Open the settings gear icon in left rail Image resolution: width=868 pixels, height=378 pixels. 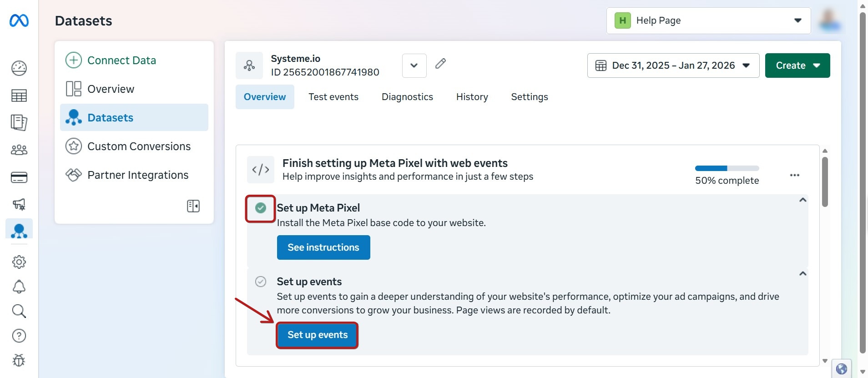[x=19, y=262]
